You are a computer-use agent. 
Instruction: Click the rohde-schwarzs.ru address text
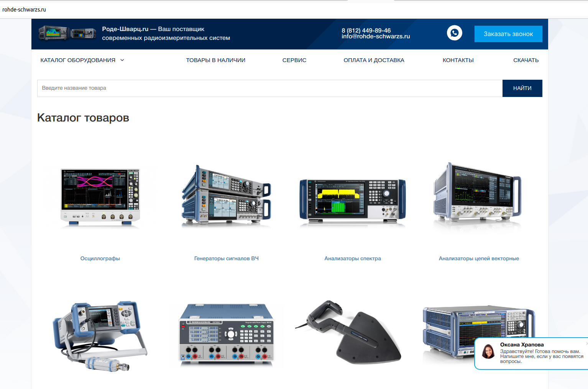click(24, 10)
